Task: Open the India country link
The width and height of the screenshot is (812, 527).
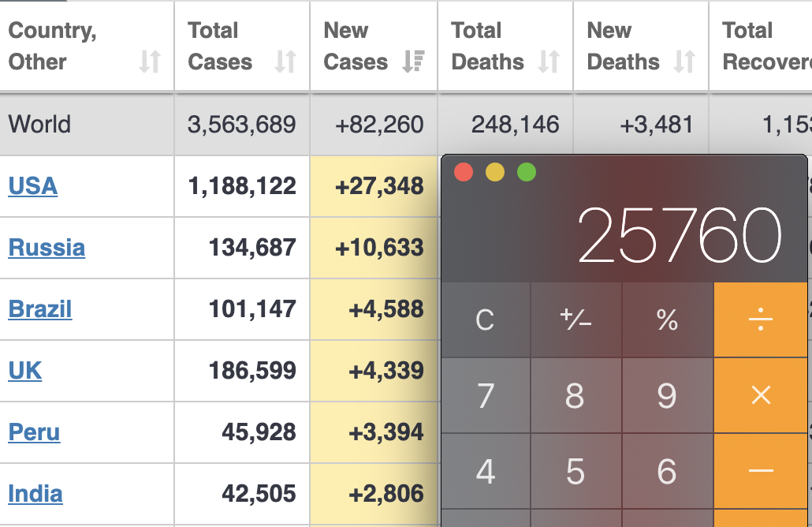Action: (35, 494)
